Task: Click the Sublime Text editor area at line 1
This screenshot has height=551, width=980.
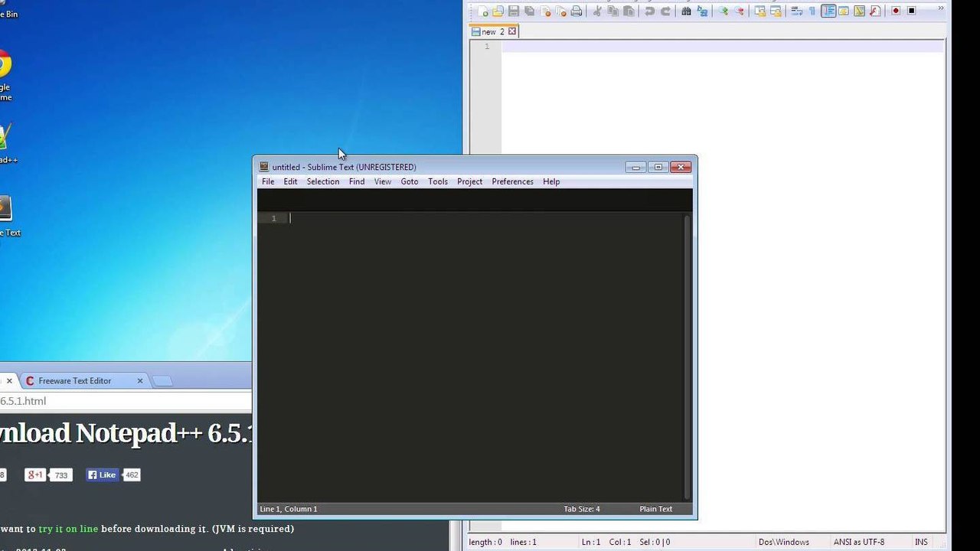Action: point(486,219)
